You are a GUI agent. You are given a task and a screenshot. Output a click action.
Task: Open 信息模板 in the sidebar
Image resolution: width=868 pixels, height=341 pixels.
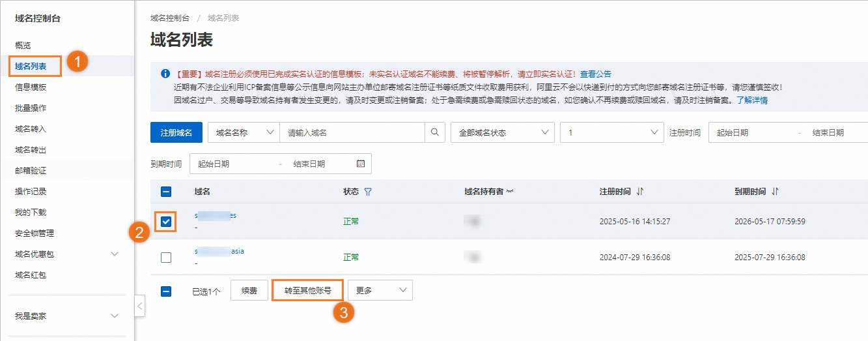coord(31,87)
